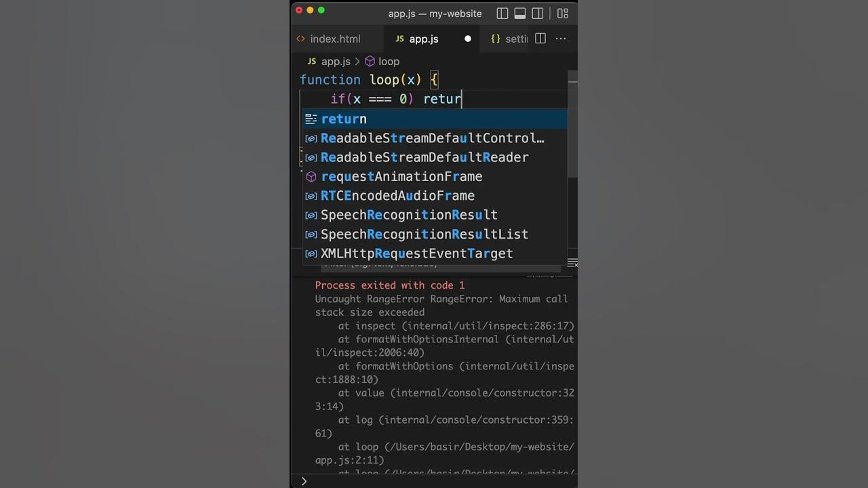868x488 pixels.
Task: Open the loop symbol breadcrumb
Action: tap(389, 61)
